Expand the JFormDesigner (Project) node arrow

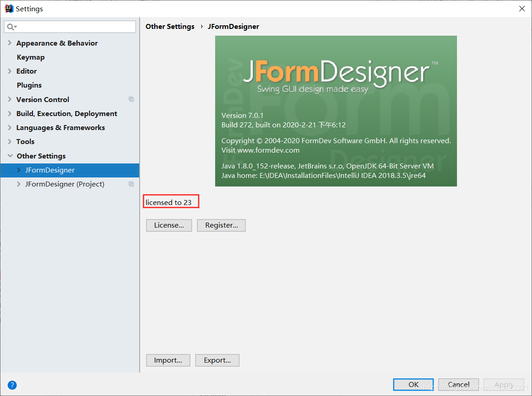pyautogui.click(x=19, y=184)
